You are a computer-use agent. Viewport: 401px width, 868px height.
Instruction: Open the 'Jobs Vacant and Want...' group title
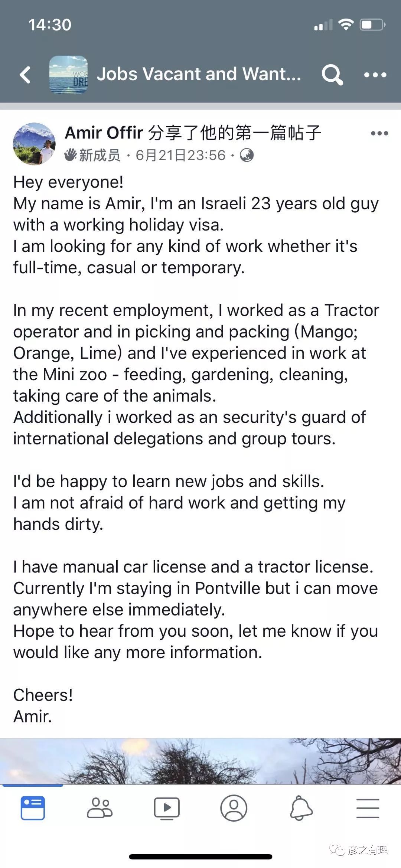[x=199, y=74]
